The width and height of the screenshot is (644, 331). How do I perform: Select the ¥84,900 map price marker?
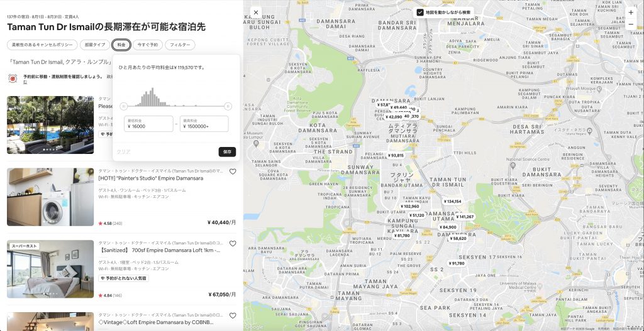(448, 227)
